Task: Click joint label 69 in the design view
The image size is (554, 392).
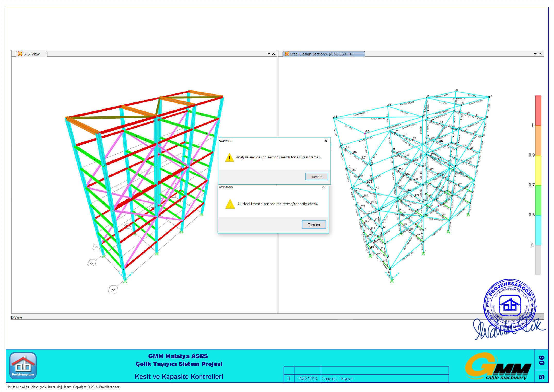Action: (x=367, y=132)
